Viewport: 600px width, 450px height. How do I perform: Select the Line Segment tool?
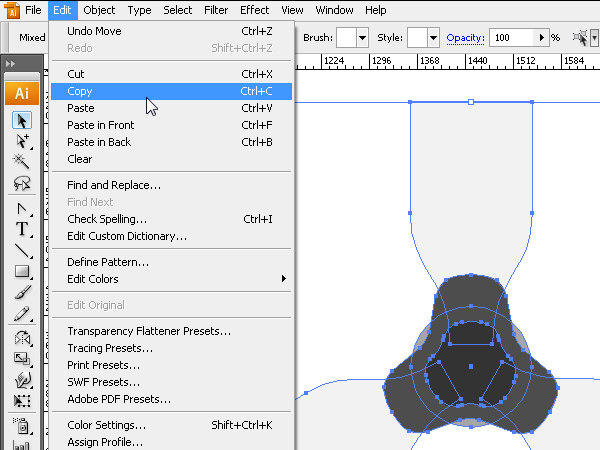coord(22,251)
